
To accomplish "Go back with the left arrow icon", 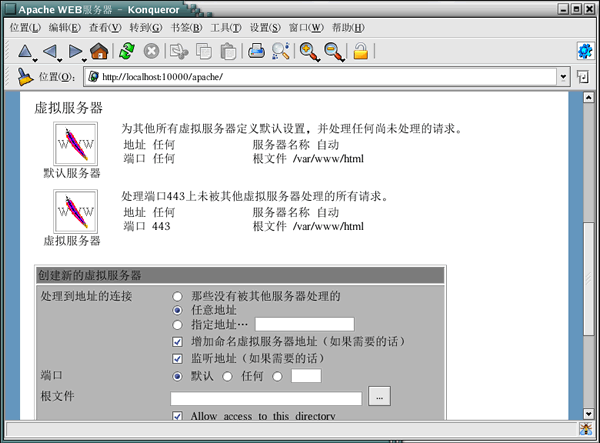I will [50, 51].
